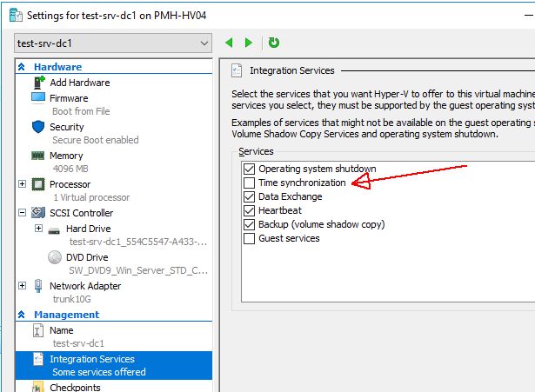The height and width of the screenshot is (392, 535).
Task: Click the test-srv-dc1_554C5547 disk file name
Action: click(x=138, y=242)
